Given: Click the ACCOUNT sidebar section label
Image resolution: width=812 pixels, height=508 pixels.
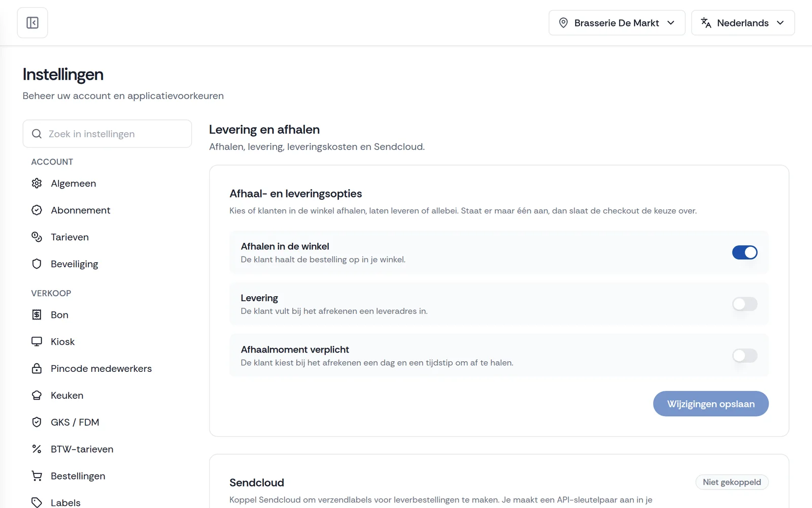Looking at the screenshot, I should click(x=52, y=162).
